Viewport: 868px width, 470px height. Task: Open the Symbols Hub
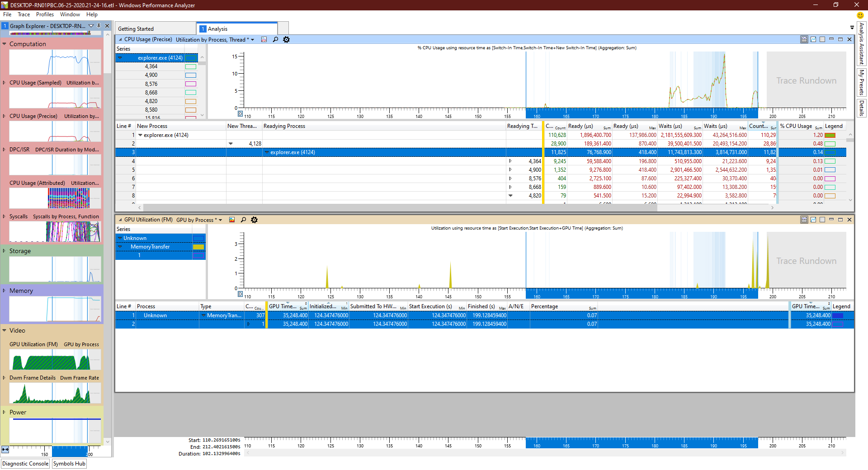click(x=69, y=464)
